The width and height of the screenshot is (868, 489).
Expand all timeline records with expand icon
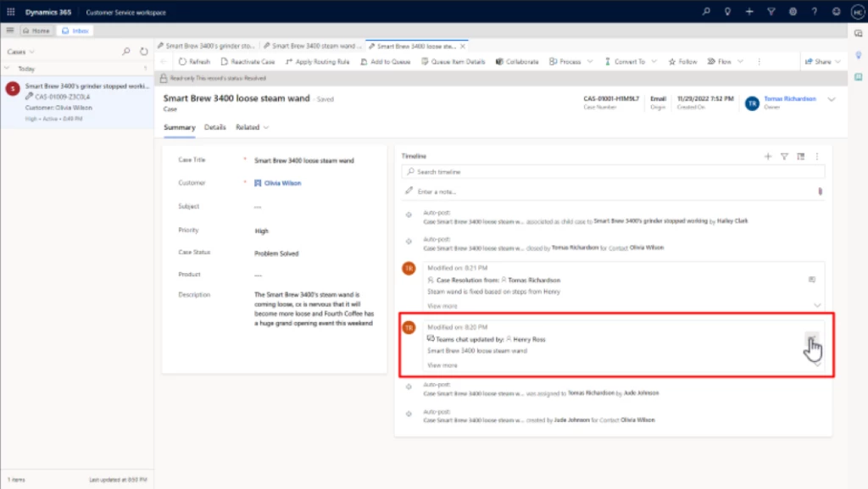coord(799,156)
